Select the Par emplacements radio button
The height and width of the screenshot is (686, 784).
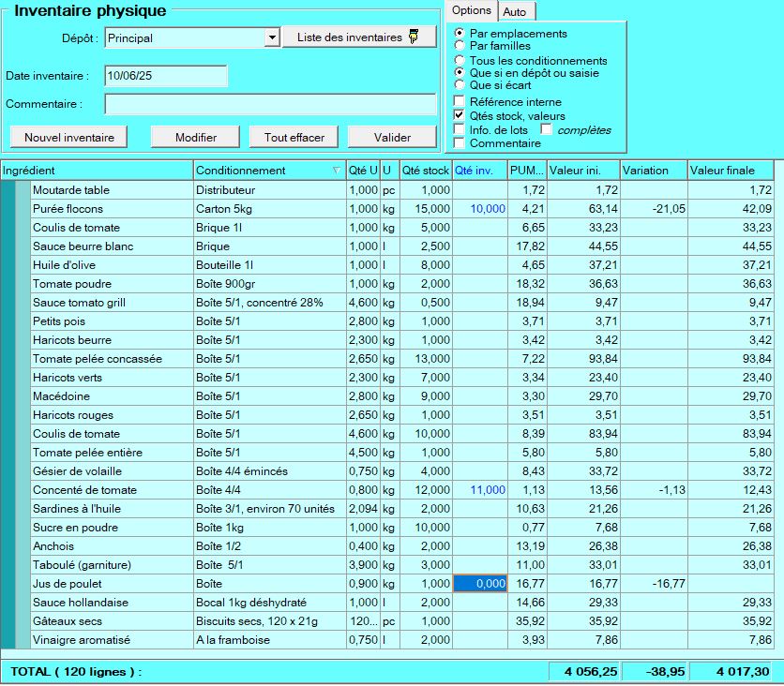tap(459, 34)
